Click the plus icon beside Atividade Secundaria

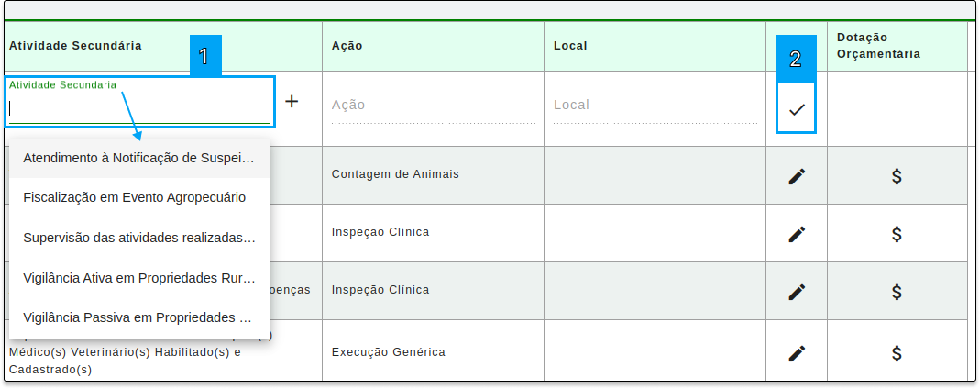click(x=292, y=101)
